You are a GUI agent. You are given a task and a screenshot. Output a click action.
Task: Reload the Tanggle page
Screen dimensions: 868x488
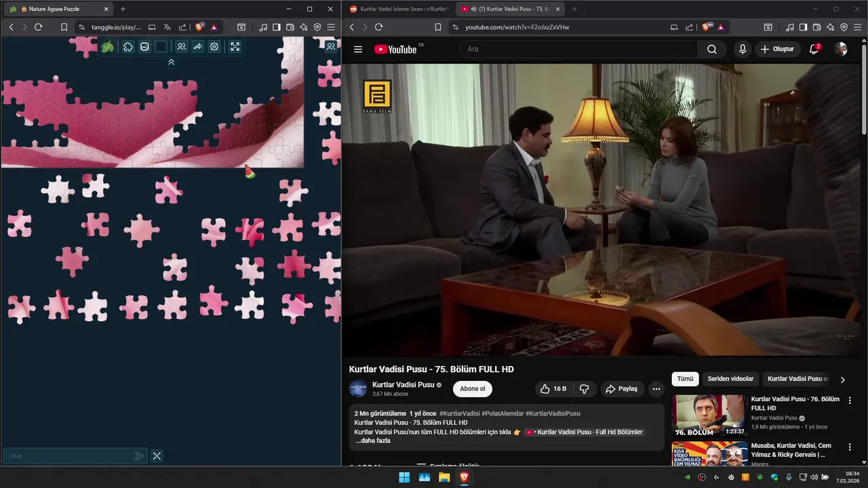[39, 27]
